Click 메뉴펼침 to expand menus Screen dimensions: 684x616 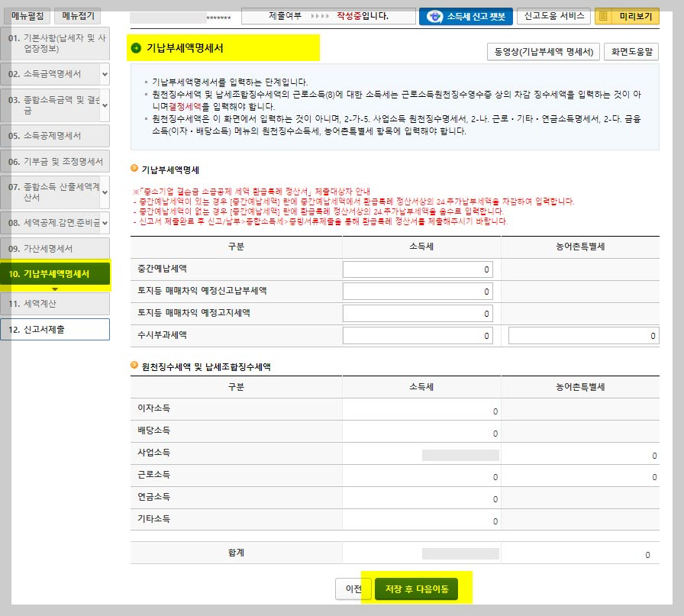tap(27, 16)
